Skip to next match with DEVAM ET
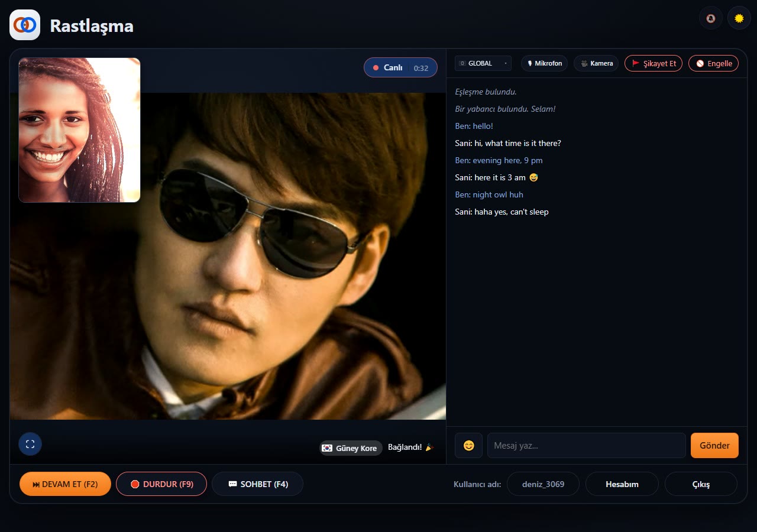 pos(65,484)
